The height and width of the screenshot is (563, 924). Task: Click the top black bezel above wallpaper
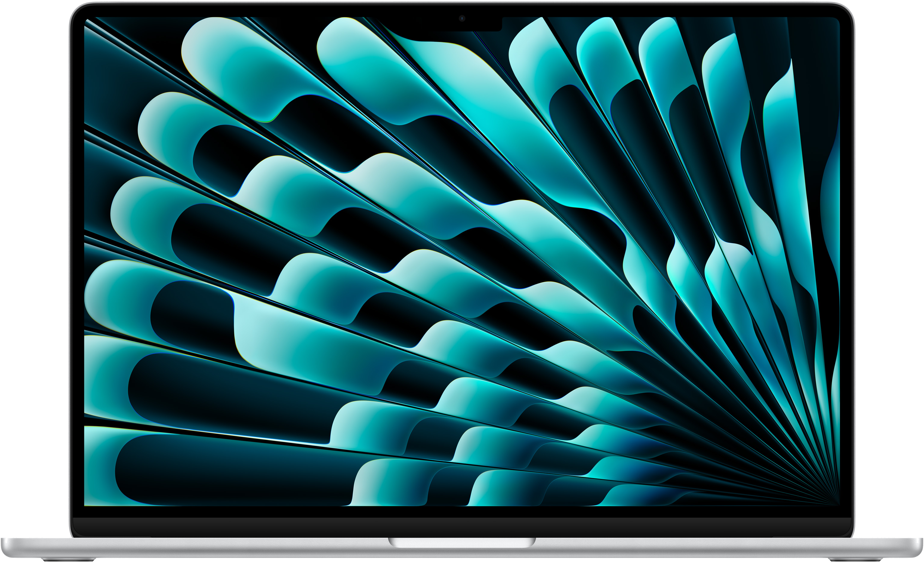tap(263, 11)
